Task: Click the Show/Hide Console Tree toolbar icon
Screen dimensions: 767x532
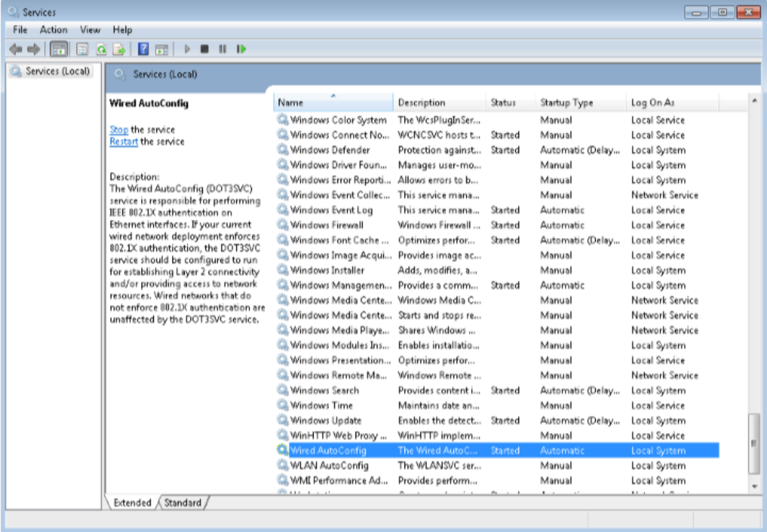Action: [58, 50]
